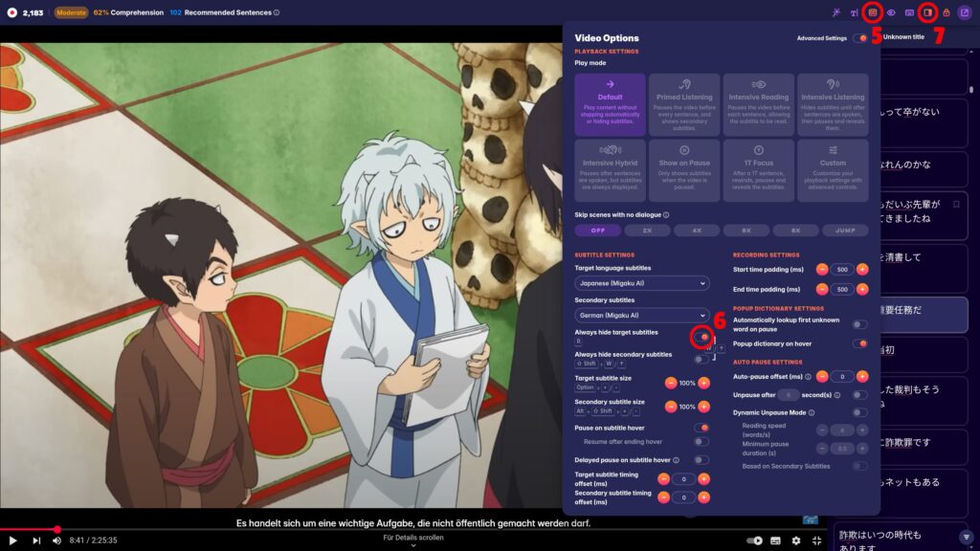Toggle YouTube captions button
Viewport: 980px width, 551px height.
tap(775, 540)
